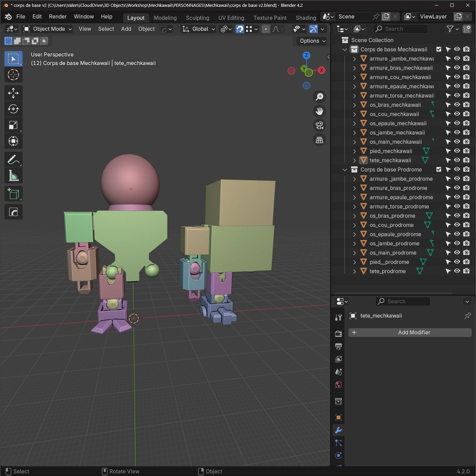Toggle camera view in the viewport

(x=319, y=126)
